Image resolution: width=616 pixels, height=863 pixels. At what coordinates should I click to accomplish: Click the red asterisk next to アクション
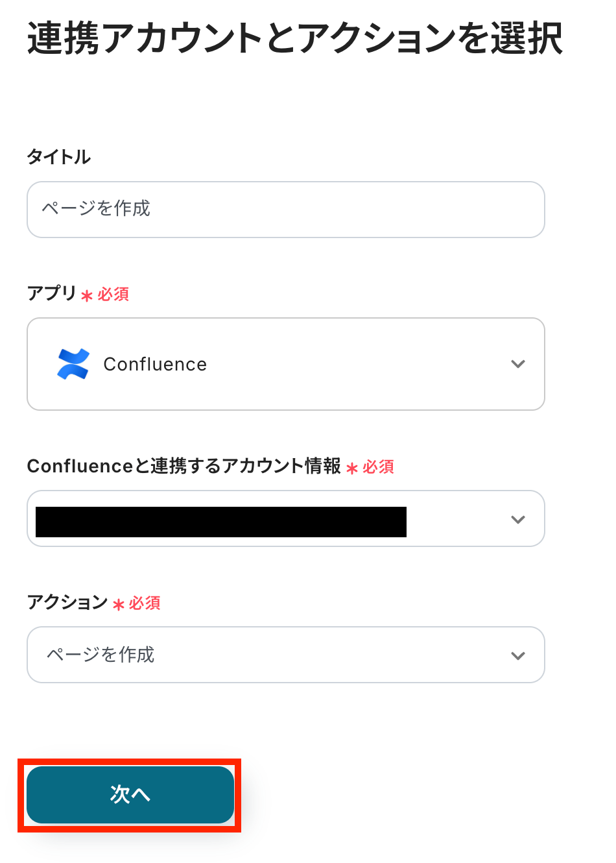tap(118, 605)
